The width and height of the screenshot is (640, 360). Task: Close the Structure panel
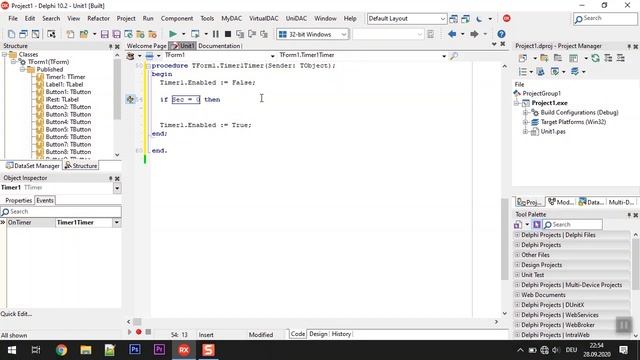117,47
